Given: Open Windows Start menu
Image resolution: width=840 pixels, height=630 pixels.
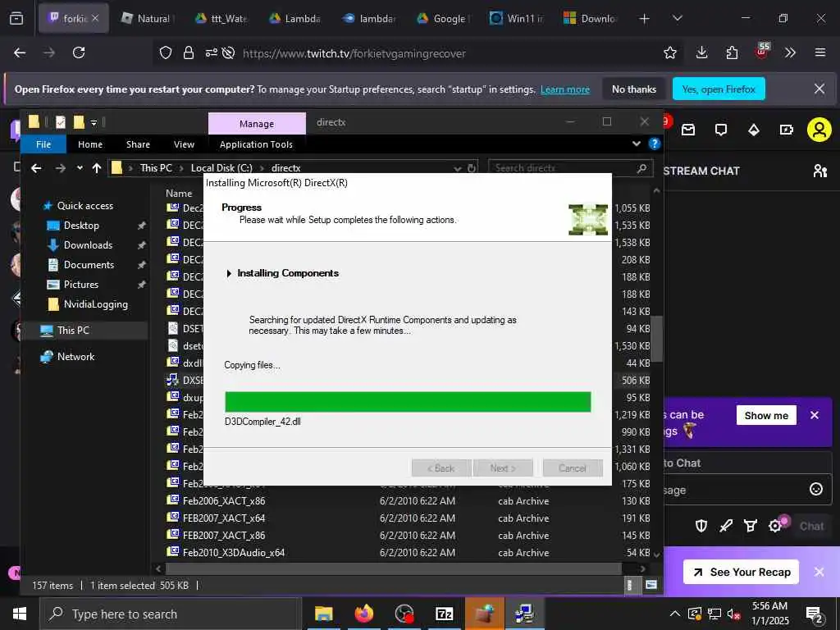Looking at the screenshot, I should click(x=20, y=614).
